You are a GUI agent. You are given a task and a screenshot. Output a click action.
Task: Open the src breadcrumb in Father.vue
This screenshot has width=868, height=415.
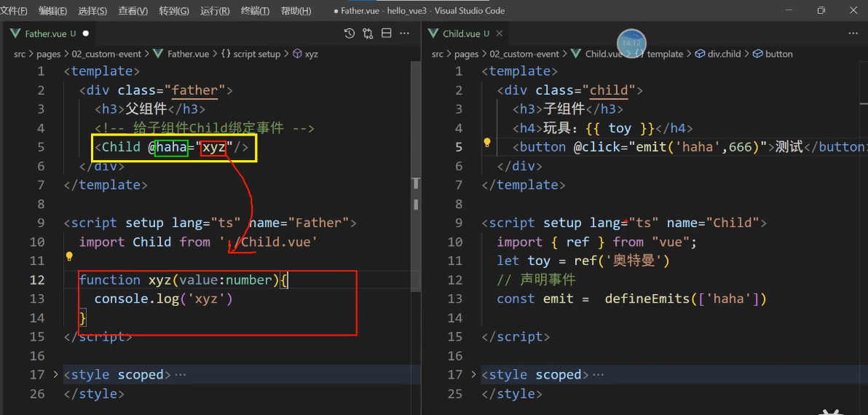click(20, 54)
